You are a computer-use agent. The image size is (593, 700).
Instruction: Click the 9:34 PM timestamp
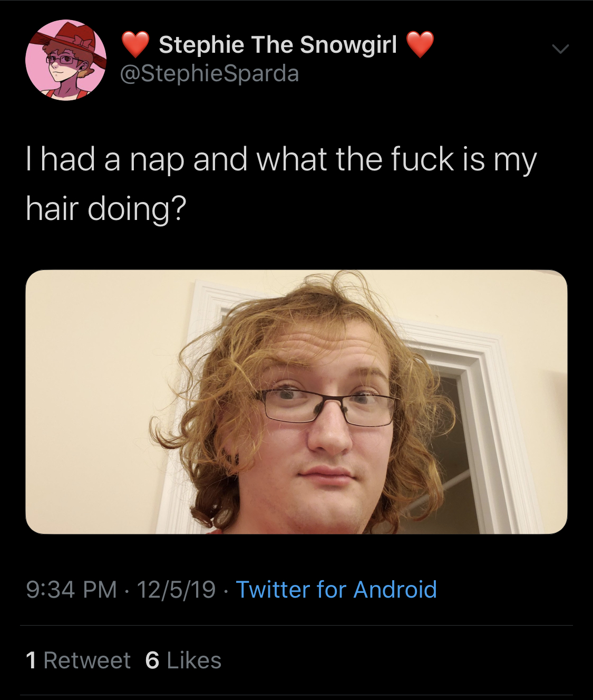pyautogui.click(x=71, y=589)
